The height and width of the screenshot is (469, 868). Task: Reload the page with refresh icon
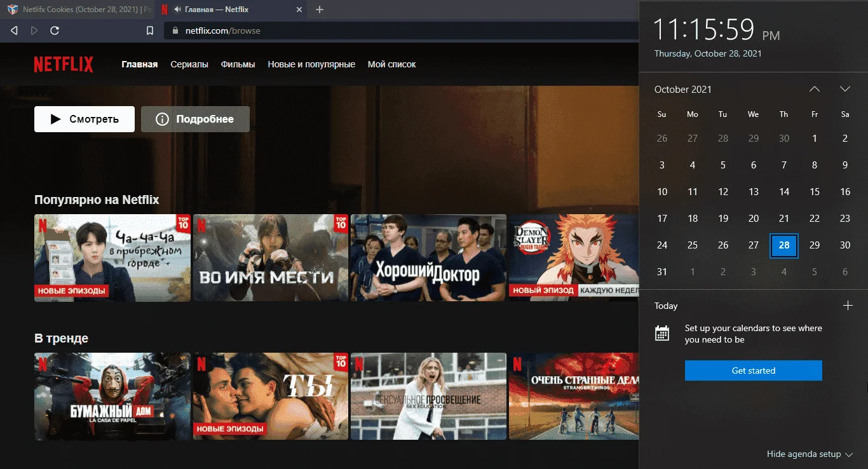coord(55,31)
